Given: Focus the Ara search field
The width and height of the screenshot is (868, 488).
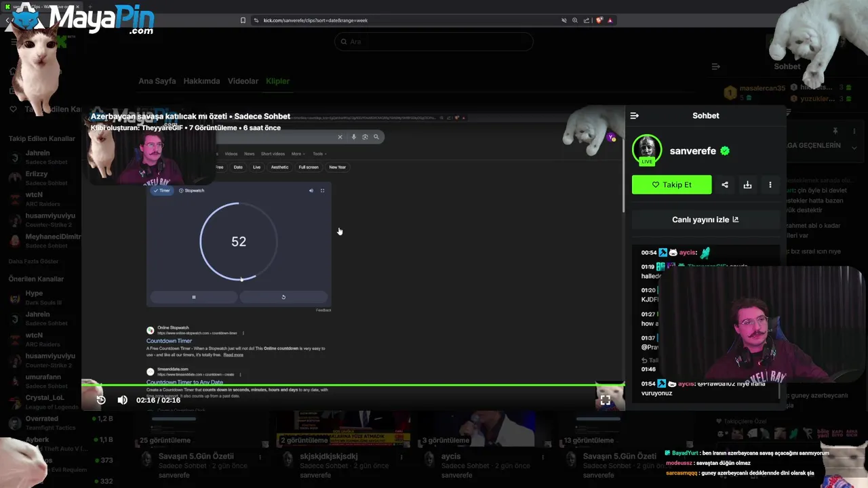Looking at the screenshot, I should click(x=434, y=42).
